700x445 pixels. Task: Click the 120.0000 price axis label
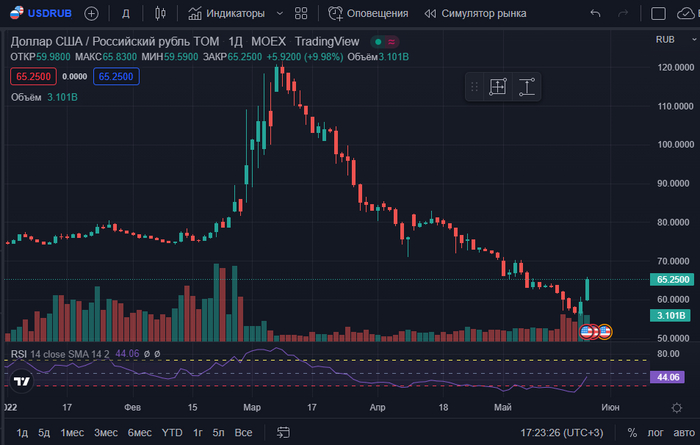click(x=675, y=67)
